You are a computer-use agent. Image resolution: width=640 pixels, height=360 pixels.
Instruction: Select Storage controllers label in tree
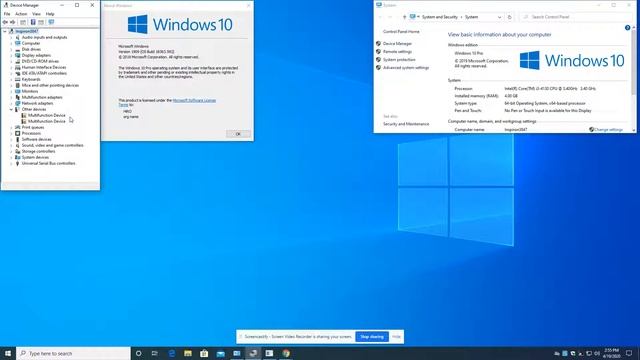pyautogui.click(x=38, y=151)
